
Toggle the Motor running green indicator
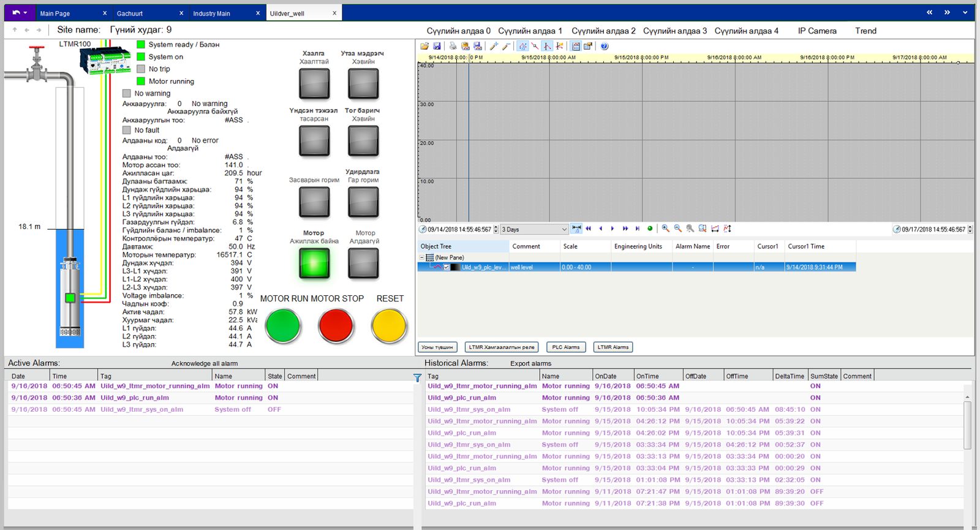point(141,81)
